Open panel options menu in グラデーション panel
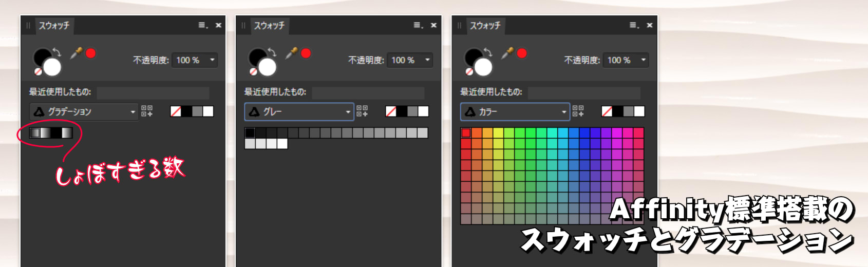This screenshot has height=267, width=868. pyautogui.click(x=203, y=25)
